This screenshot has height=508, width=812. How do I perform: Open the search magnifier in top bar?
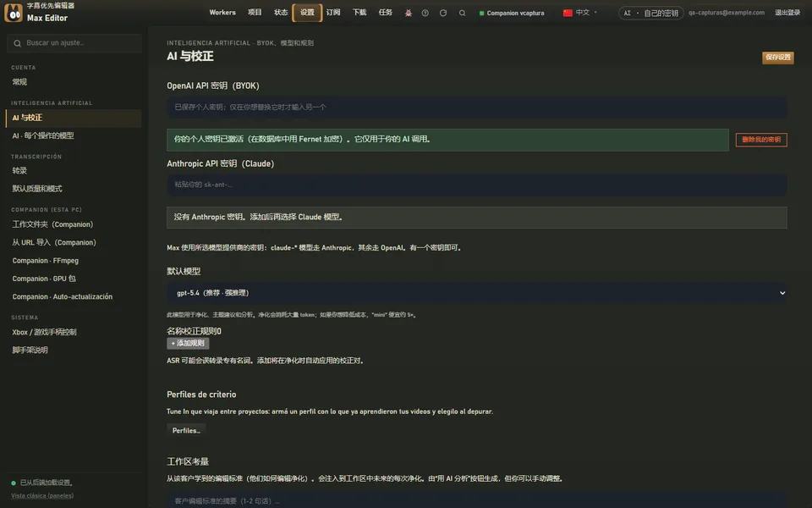click(462, 13)
